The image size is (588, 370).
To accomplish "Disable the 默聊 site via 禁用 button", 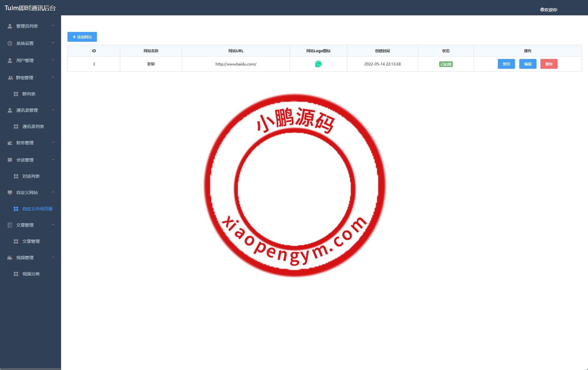I will [x=506, y=64].
